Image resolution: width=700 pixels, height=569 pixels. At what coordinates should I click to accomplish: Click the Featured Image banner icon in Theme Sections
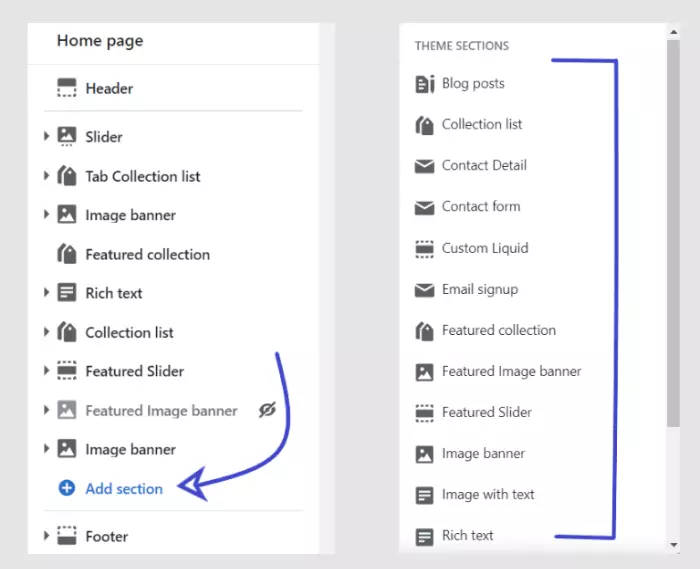tap(425, 372)
